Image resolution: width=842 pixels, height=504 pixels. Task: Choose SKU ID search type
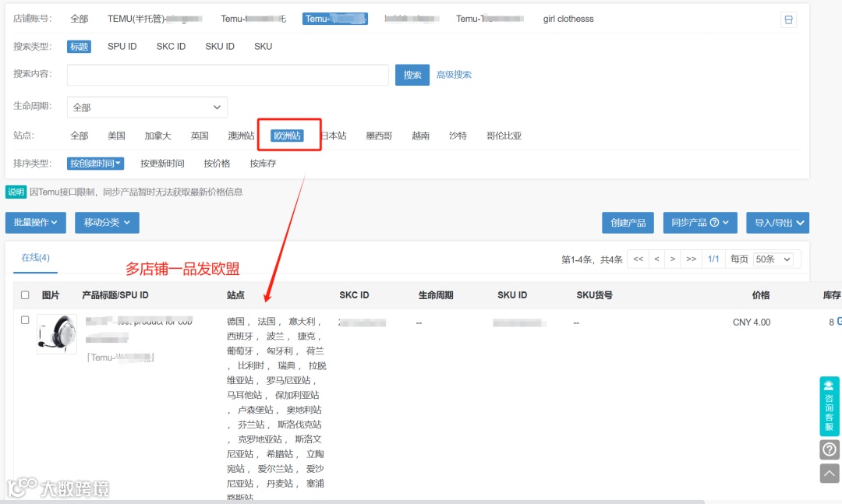(220, 47)
